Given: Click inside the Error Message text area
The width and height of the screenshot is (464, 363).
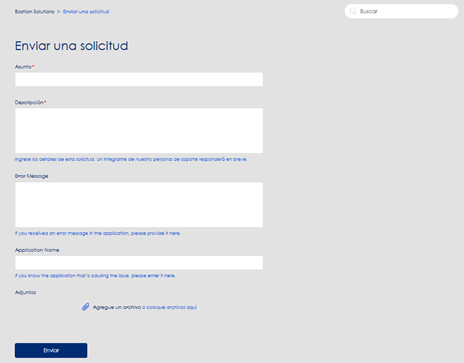Looking at the screenshot, I should point(139,205).
